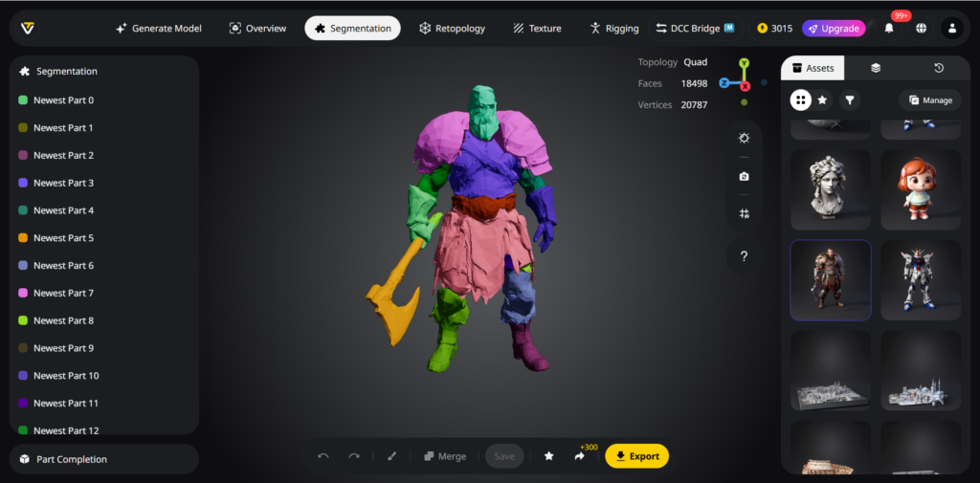The image size is (980, 483).
Task: Open the lighting settings sun icon
Action: (x=744, y=138)
